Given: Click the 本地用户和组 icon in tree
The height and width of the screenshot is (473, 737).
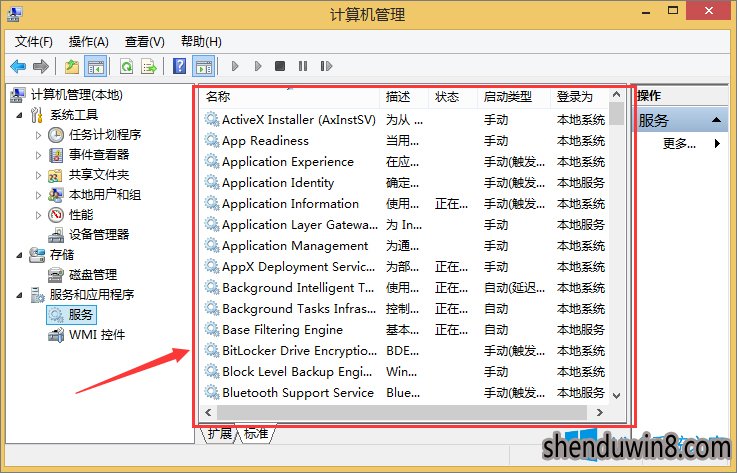Looking at the screenshot, I should click(x=56, y=195).
